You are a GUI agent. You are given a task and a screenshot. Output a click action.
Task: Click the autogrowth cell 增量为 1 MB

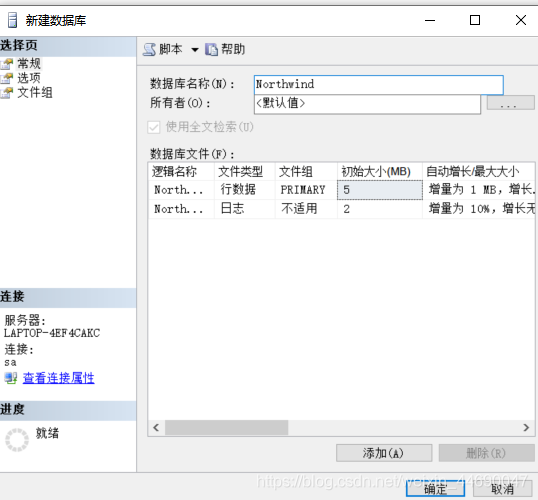coord(480,190)
